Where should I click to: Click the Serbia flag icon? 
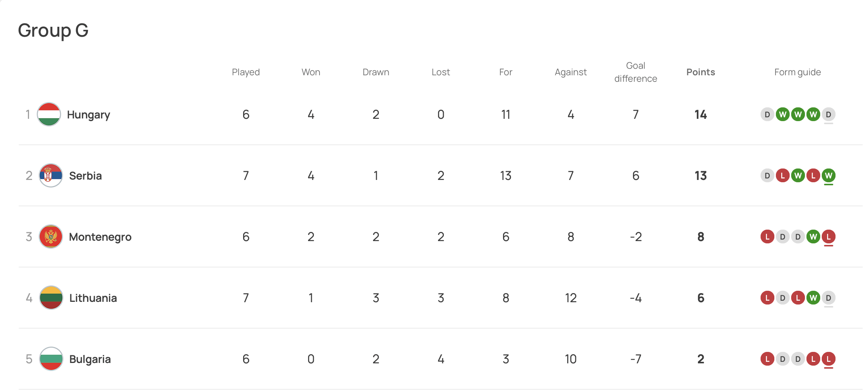click(51, 175)
